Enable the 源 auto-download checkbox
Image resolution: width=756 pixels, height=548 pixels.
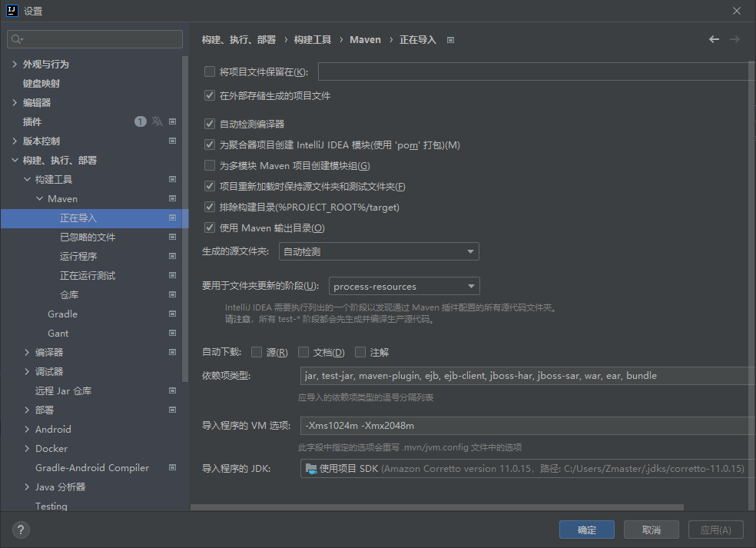[257, 352]
